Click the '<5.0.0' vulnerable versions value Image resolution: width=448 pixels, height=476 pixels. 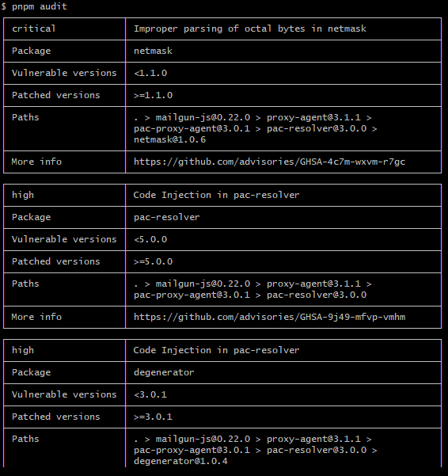(x=150, y=239)
